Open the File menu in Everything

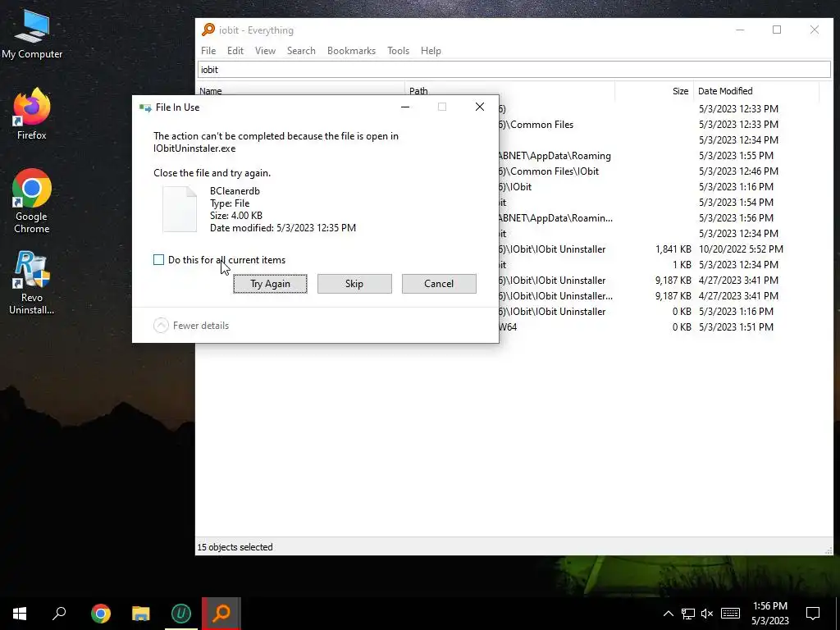tap(208, 51)
